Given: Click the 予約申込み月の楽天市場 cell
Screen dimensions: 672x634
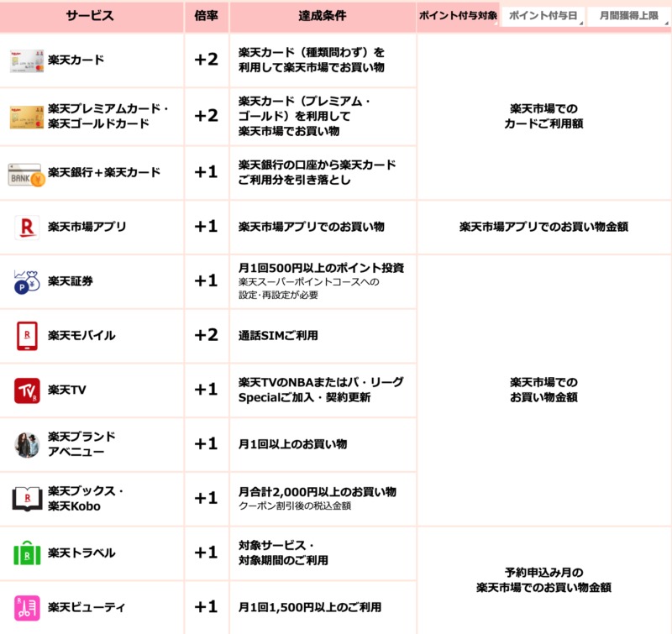Looking at the screenshot, I should [543, 580].
